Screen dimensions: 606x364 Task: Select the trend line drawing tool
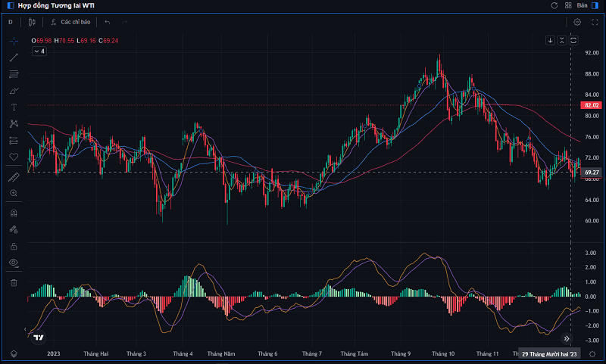pos(13,58)
